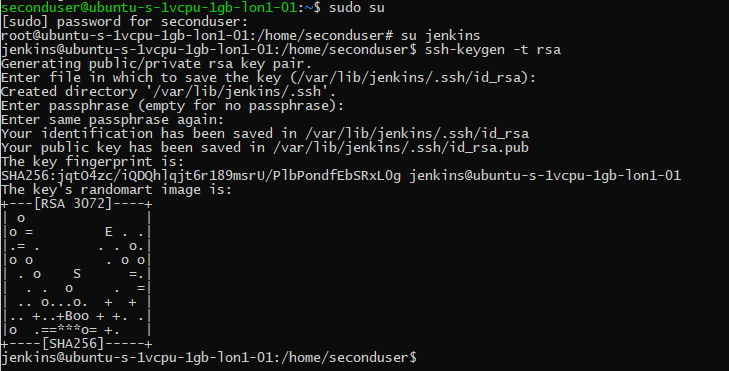This screenshot has height=371, width=729.
Task: Select the 'su jenkins' command text
Action: click(440, 35)
